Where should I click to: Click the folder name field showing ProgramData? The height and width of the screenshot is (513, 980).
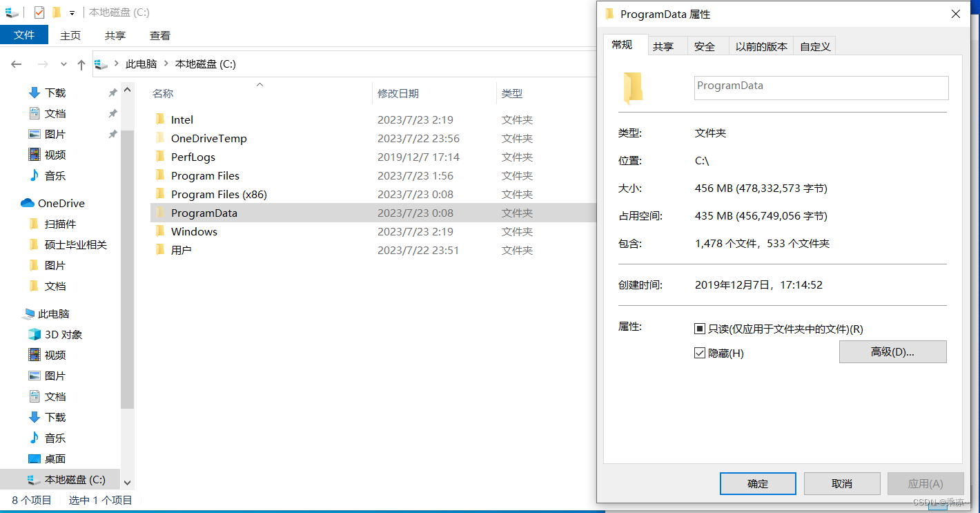(x=821, y=88)
